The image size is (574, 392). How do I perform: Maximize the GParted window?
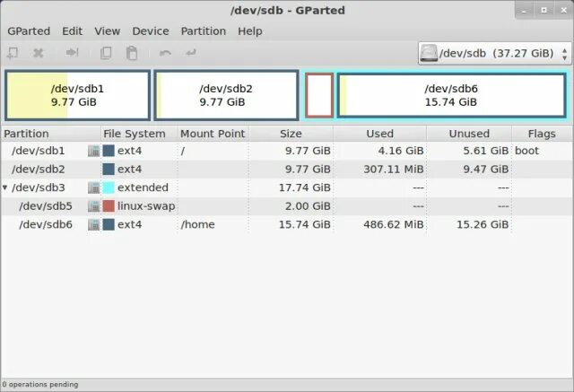point(544,10)
